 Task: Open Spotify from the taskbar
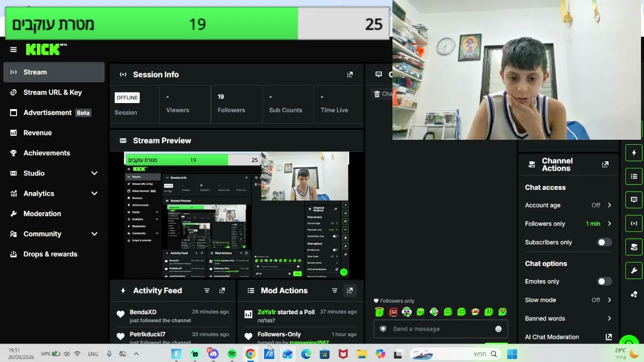point(232,354)
